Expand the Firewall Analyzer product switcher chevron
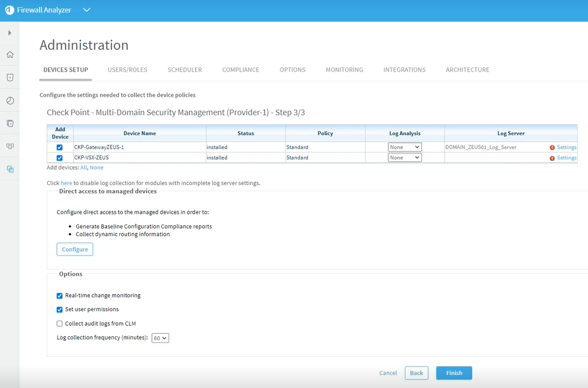This screenshot has height=388, width=588. click(x=87, y=10)
